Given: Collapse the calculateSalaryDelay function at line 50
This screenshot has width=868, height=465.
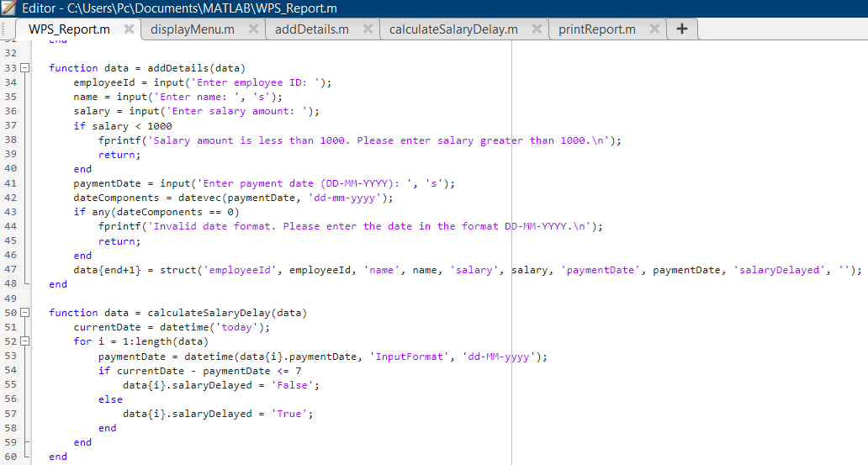Looking at the screenshot, I should click(24, 313).
